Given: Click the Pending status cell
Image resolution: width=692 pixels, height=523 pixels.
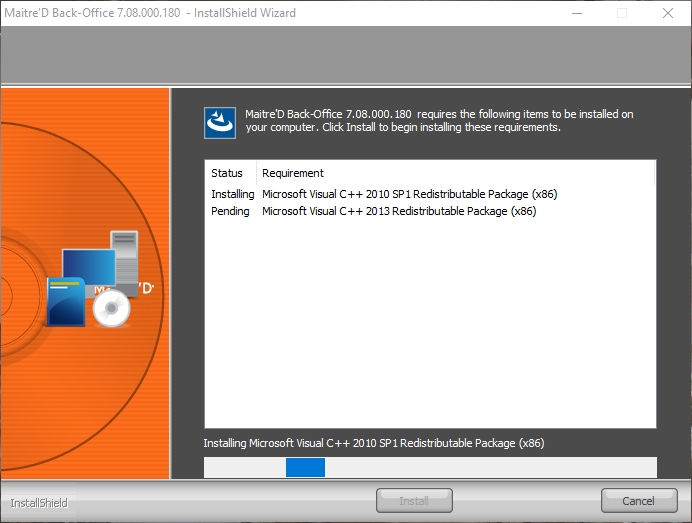Looking at the screenshot, I should point(230,211).
